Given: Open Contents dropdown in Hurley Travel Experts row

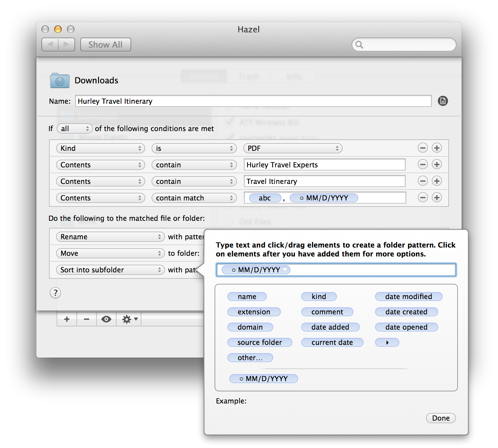Looking at the screenshot, I should tap(100, 165).
